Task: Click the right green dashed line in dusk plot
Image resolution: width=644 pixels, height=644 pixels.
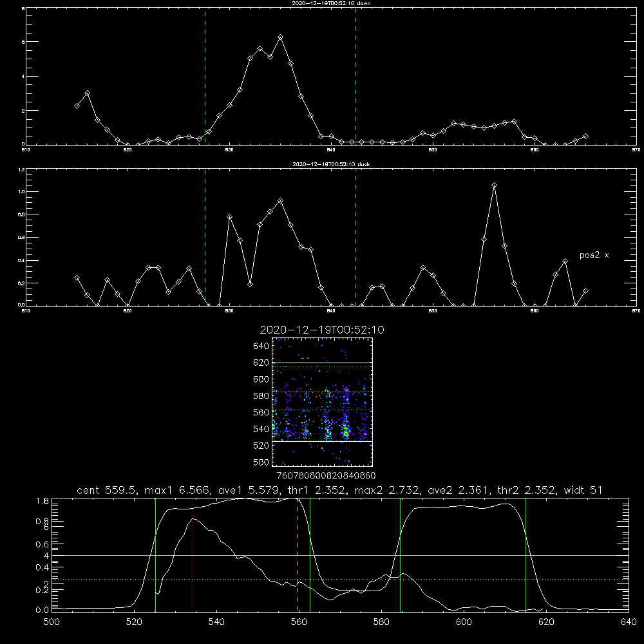Action: click(x=355, y=237)
